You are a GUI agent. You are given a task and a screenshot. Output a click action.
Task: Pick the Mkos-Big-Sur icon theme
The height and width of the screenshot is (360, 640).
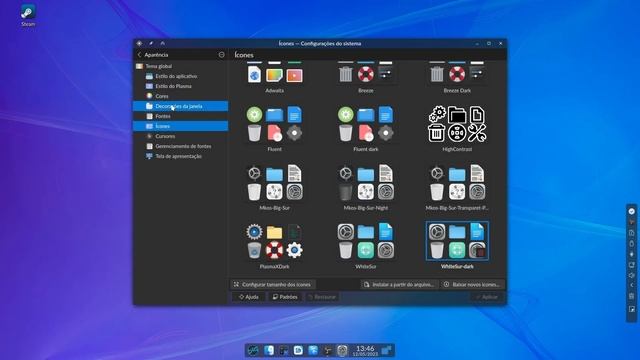274,187
